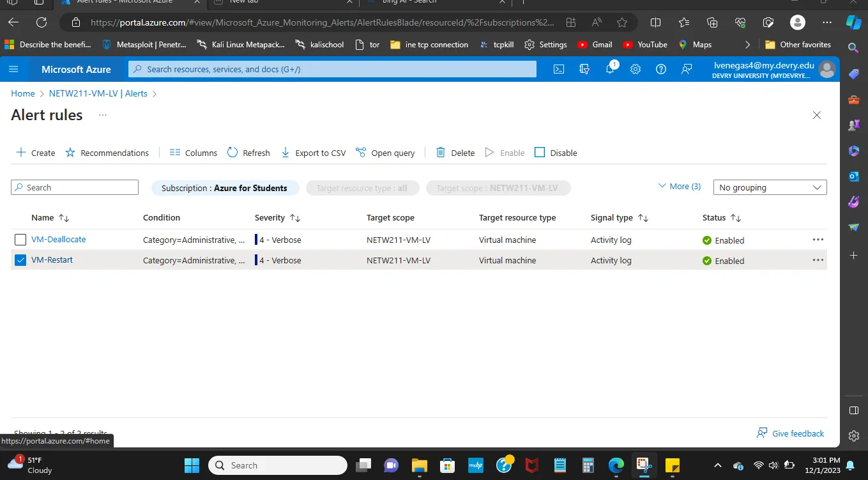The image size is (868, 480).
Task: Click the Edge sidebar plus icon
Action: (854, 255)
